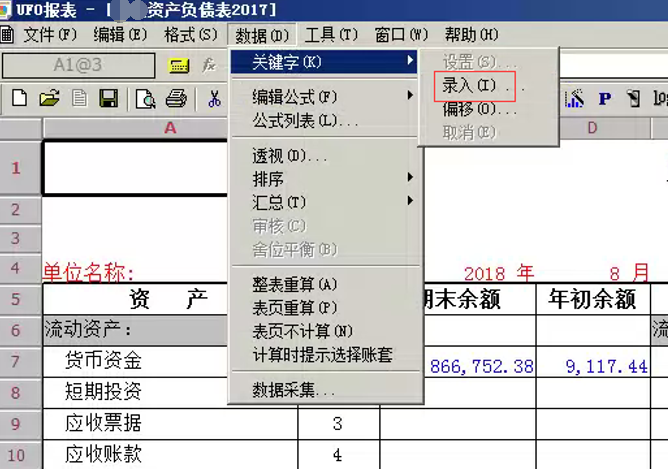
Task: Open the 工具 menu
Action: pyautogui.click(x=331, y=35)
